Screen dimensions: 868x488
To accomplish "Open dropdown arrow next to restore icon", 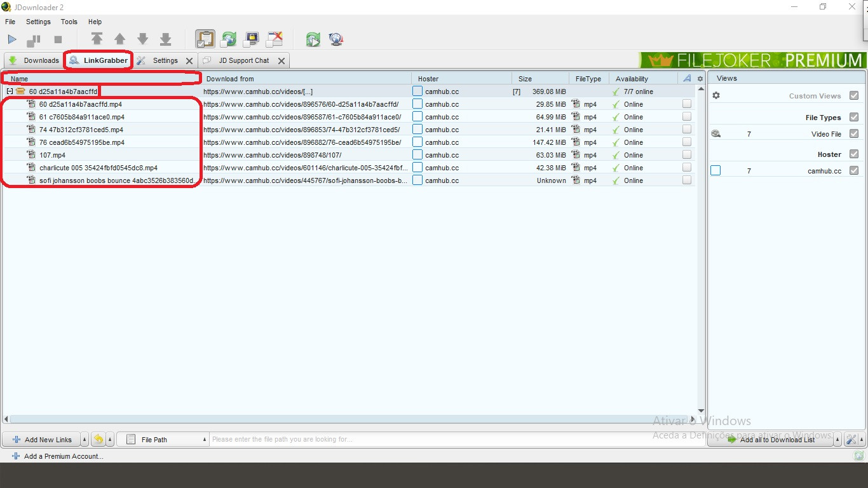I will (x=111, y=440).
